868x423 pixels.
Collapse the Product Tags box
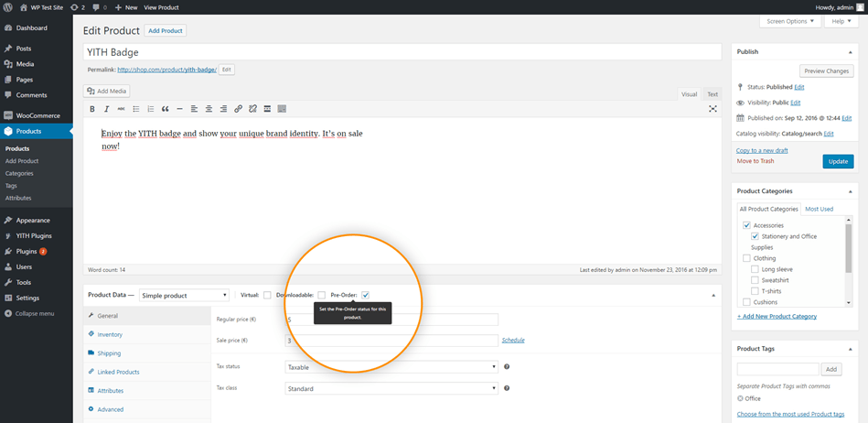850,349
